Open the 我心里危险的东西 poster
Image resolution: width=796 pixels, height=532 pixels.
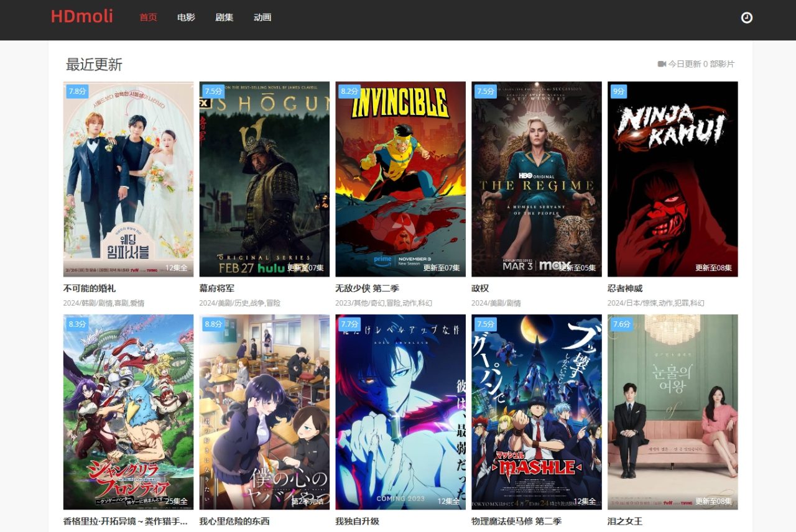pyautogui.click(x=264, y=411)
